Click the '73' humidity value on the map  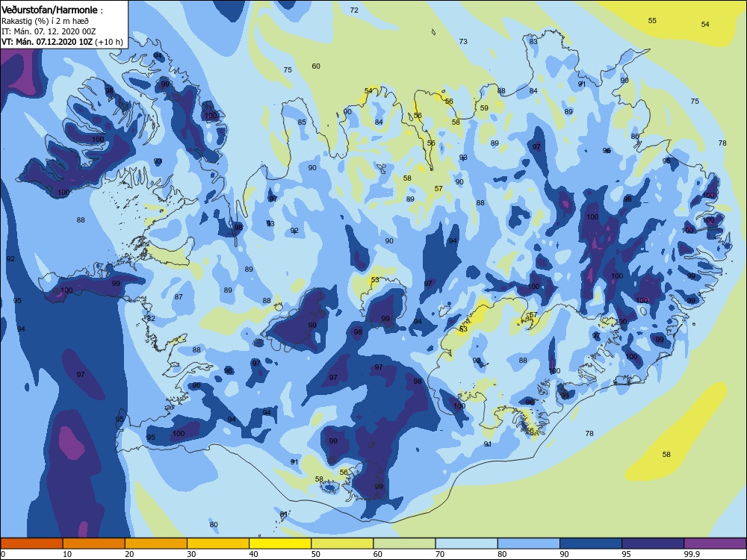[463, 41]
